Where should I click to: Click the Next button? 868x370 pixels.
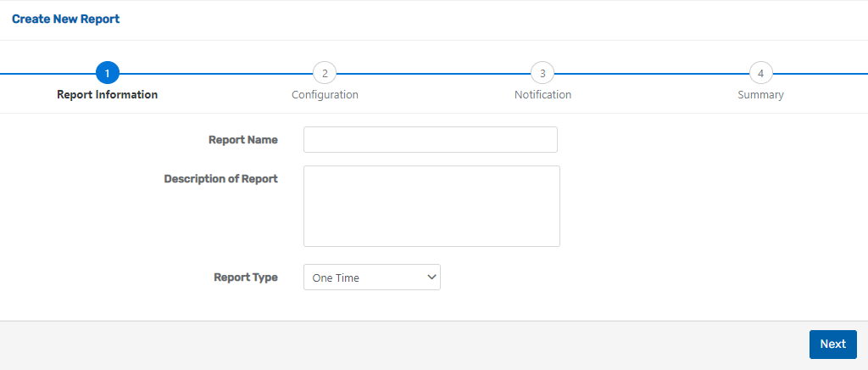click(832, 345)
